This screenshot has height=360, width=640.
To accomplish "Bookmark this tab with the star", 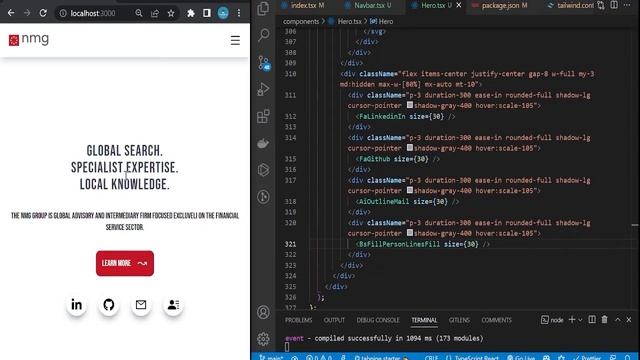I will click(171, 13).
